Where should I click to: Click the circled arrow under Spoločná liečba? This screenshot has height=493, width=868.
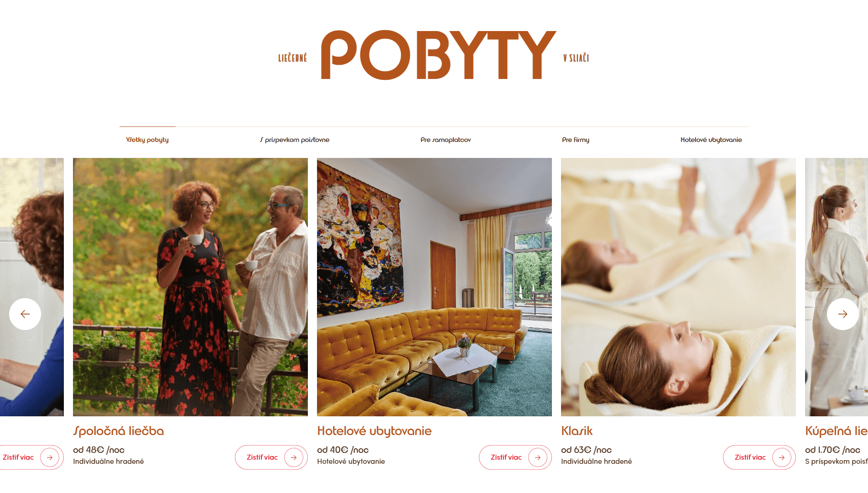point(294,457)
